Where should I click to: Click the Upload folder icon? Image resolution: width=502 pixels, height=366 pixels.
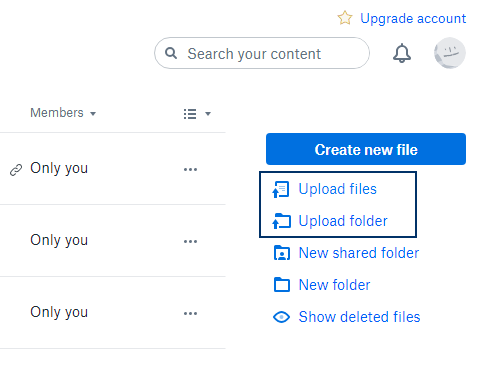click(x=282, y=221)
